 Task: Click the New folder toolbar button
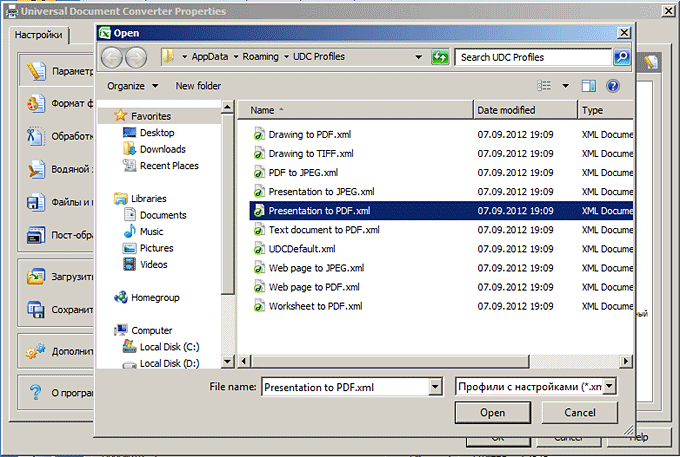198,87
